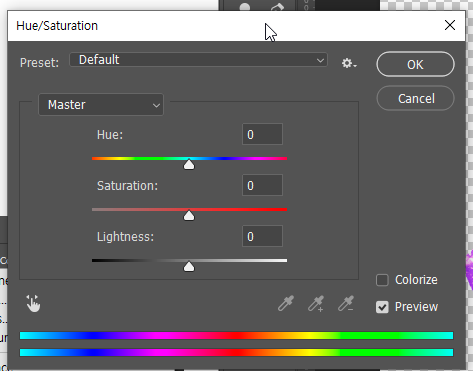Click OK to apply Hue/Saturation
This screenshot has height=371, width=473.
pos(415,64)
